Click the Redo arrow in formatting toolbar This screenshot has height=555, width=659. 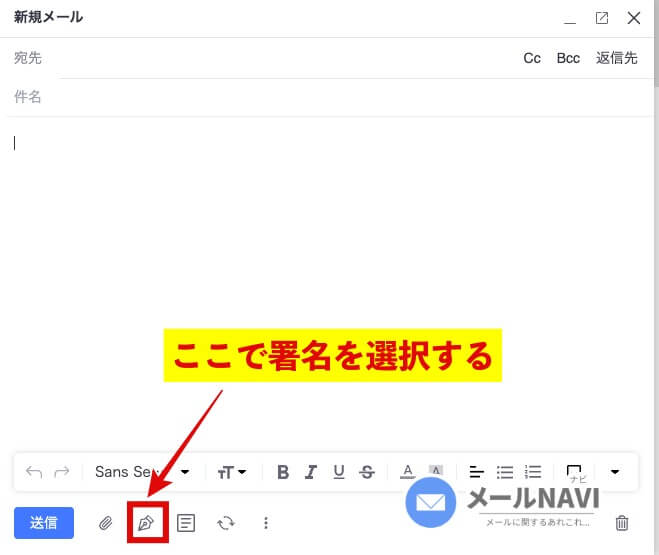(62, 472)
